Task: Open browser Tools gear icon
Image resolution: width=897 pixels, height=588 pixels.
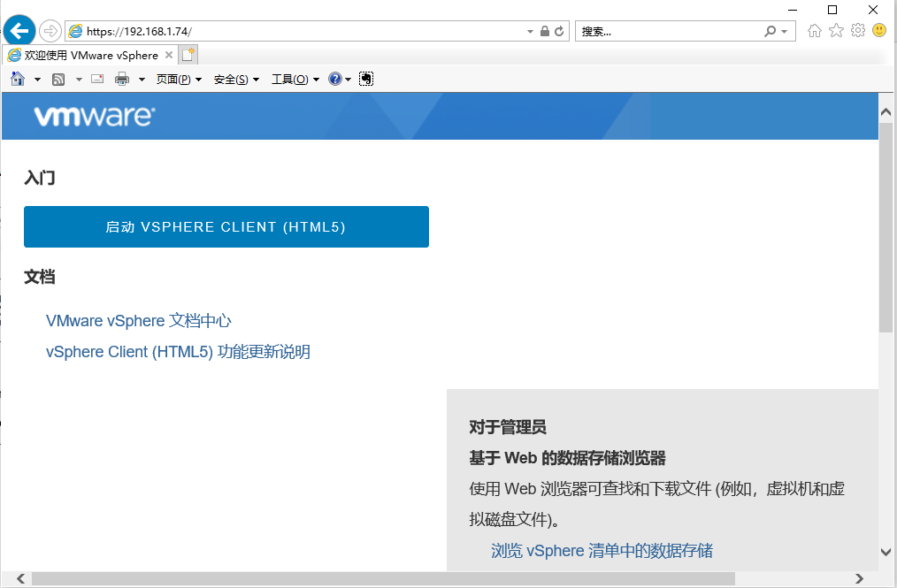Action: 858,30
